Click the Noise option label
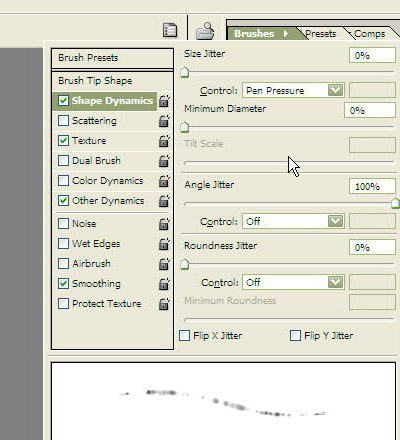 (84, 224)
